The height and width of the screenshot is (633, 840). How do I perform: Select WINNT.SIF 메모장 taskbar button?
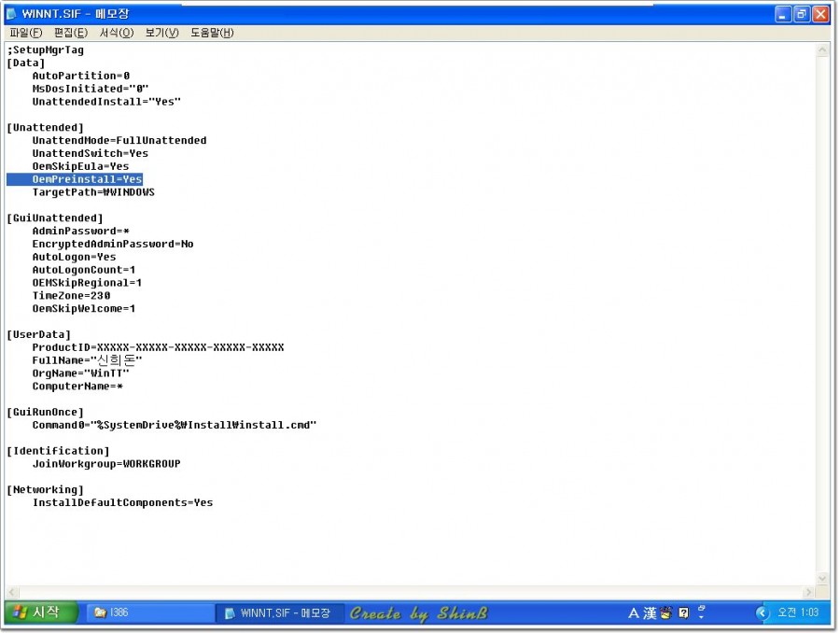(x=278, y=612)
